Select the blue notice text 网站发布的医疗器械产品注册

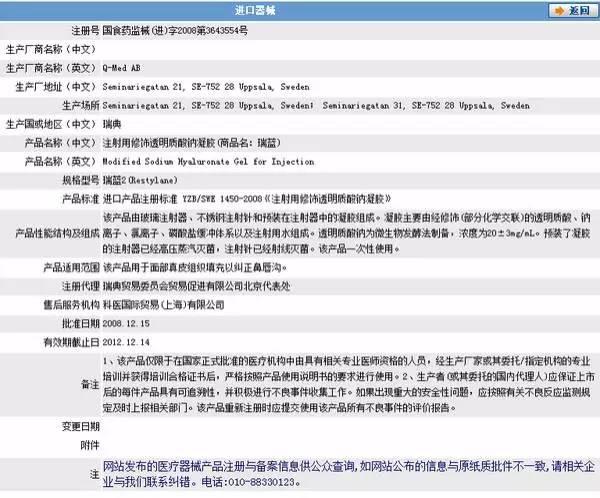(x=349, y=474)
